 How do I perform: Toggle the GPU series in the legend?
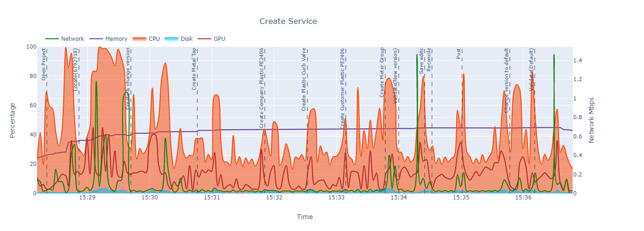[x=211, y=39]
